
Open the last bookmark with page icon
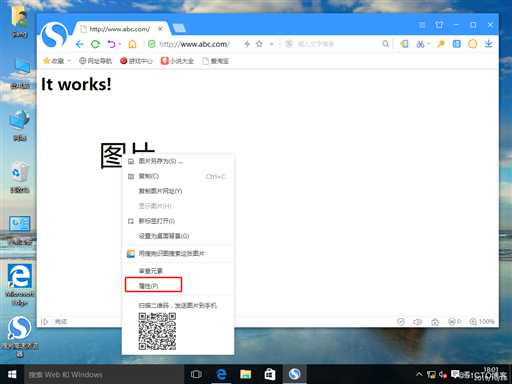215,61
